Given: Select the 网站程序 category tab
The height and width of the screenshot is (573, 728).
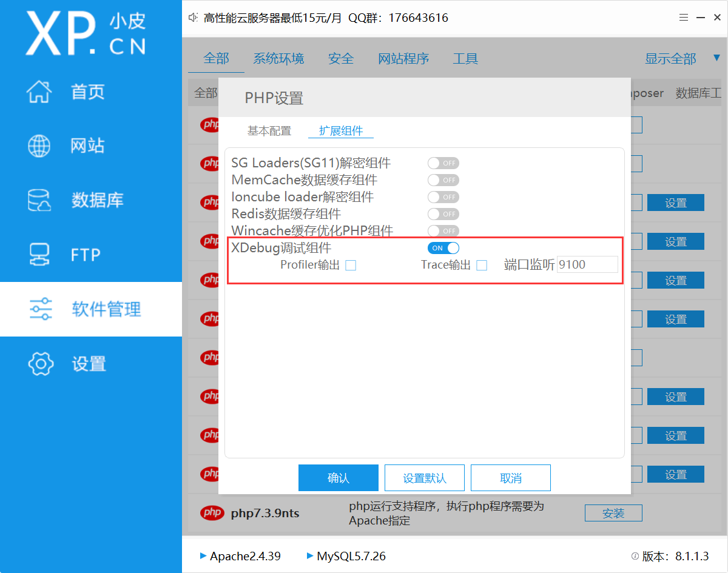Looking at the screenshot, I should point(403,59).
